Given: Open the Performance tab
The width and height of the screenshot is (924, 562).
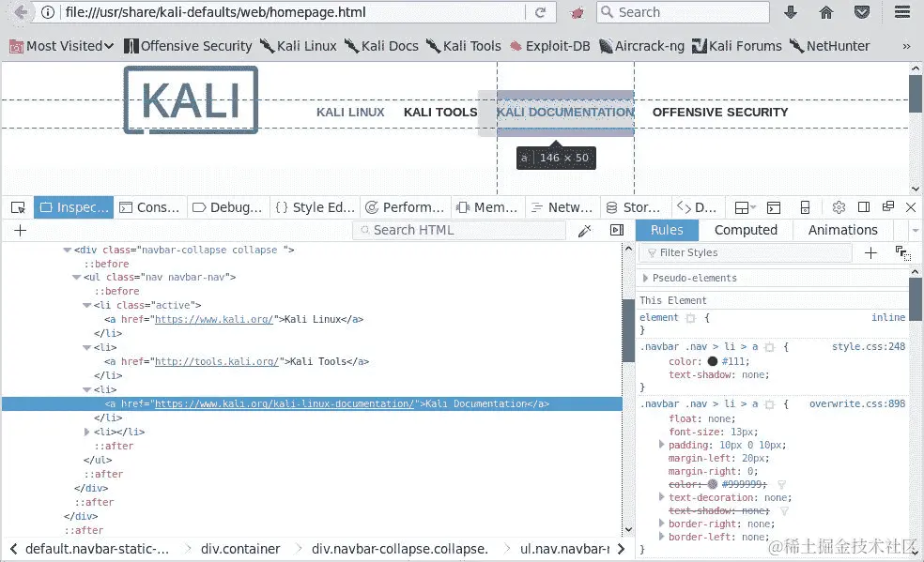Looking at the screenshot, I should click(405, 207).
